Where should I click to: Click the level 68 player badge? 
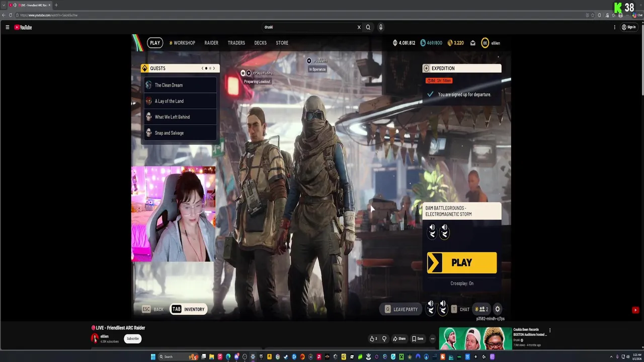tap(485, 43)
